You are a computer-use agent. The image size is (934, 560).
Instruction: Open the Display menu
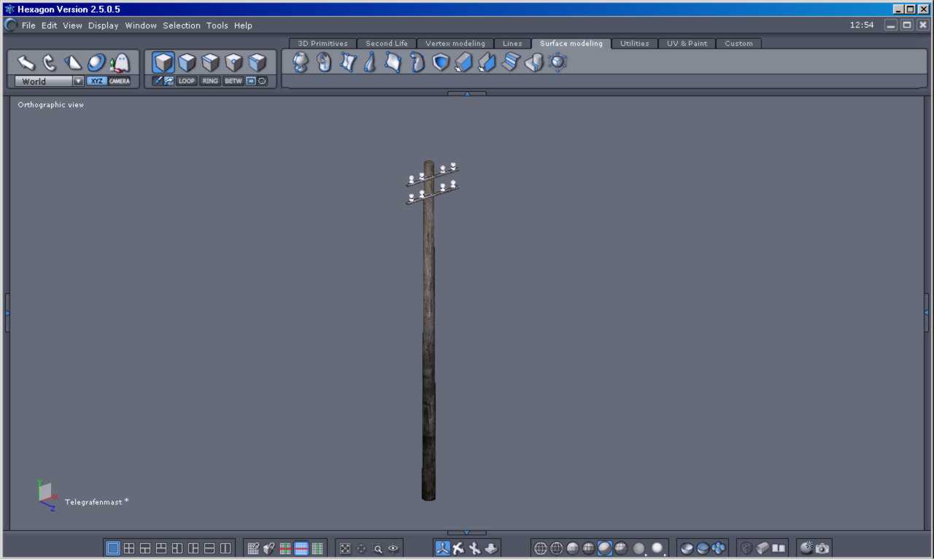pyautogui.click(x=104, y=26)
